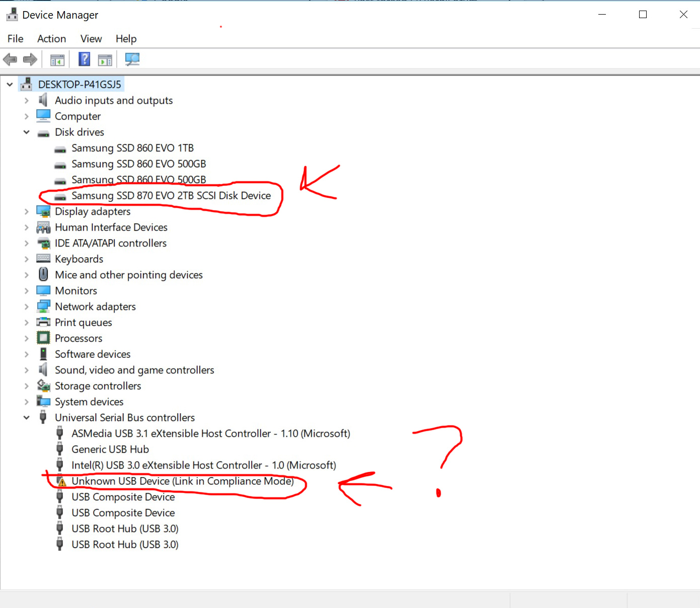This screenshot has width=700, height=608.
Task: Click the Mice and other pointing devices icon
Action: click(44, 274)
